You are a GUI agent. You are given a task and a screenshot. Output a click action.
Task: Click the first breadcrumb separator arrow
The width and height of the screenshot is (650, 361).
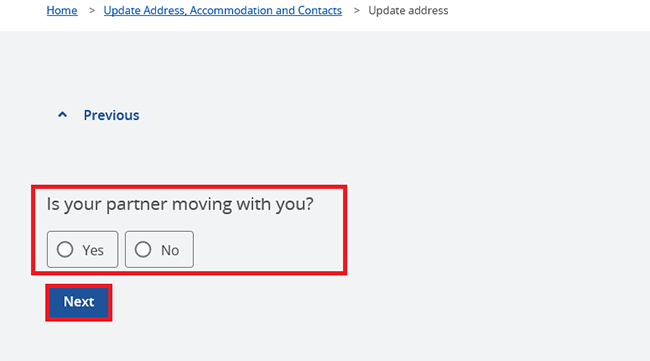coord(92,10)
